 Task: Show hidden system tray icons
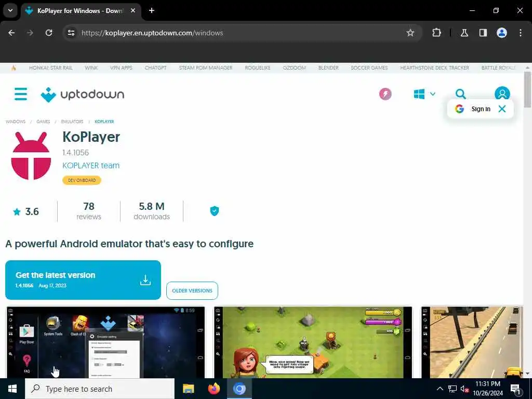tap(440, 389)
